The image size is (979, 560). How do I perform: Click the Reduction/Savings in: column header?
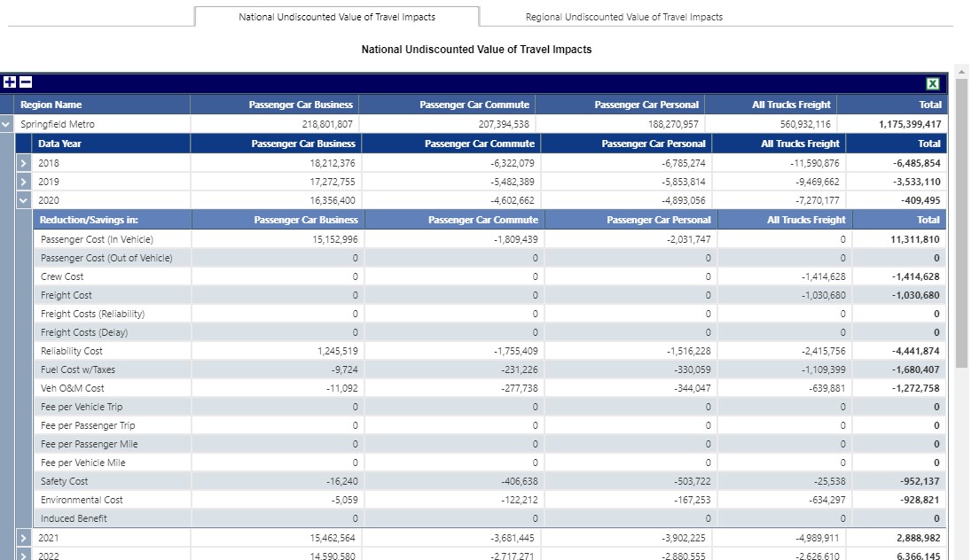tap(89, 220)
